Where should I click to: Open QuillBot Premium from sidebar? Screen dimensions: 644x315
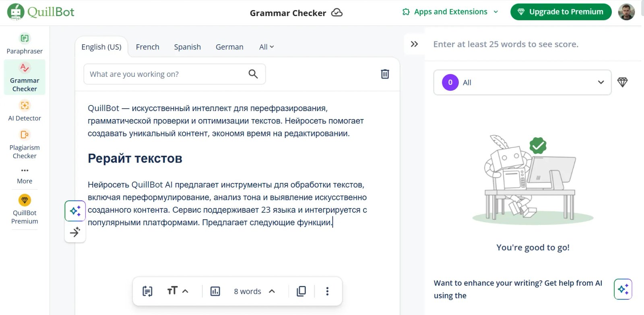click(25, 210)
